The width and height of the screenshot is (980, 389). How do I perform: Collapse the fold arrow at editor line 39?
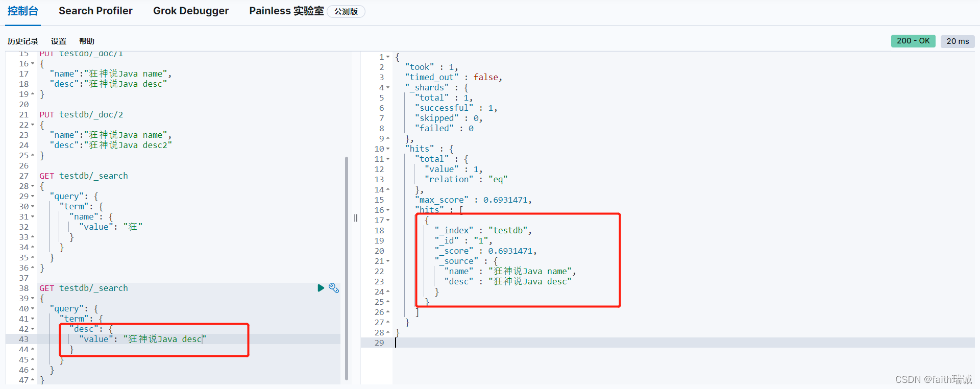tap(33, 299)
